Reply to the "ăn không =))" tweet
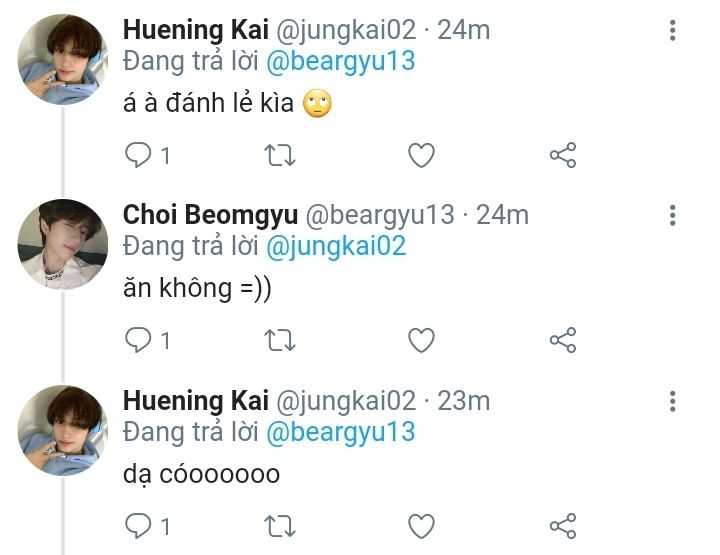This screenshot has height=555, width=720. tap(138, 340)
